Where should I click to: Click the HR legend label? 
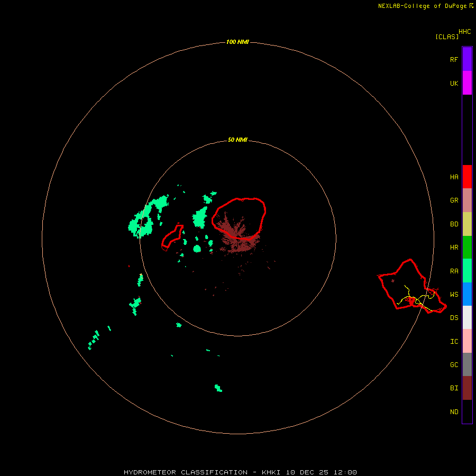454,248
